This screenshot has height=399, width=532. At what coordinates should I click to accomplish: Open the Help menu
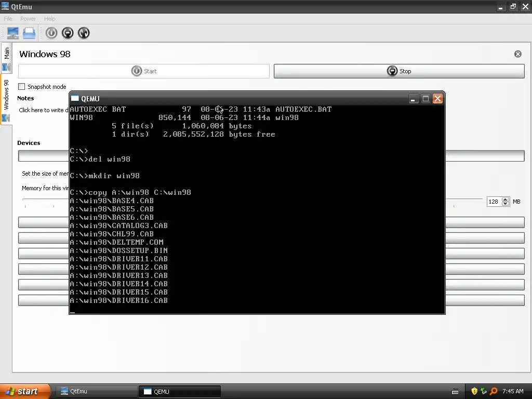[x=49, y=19]
